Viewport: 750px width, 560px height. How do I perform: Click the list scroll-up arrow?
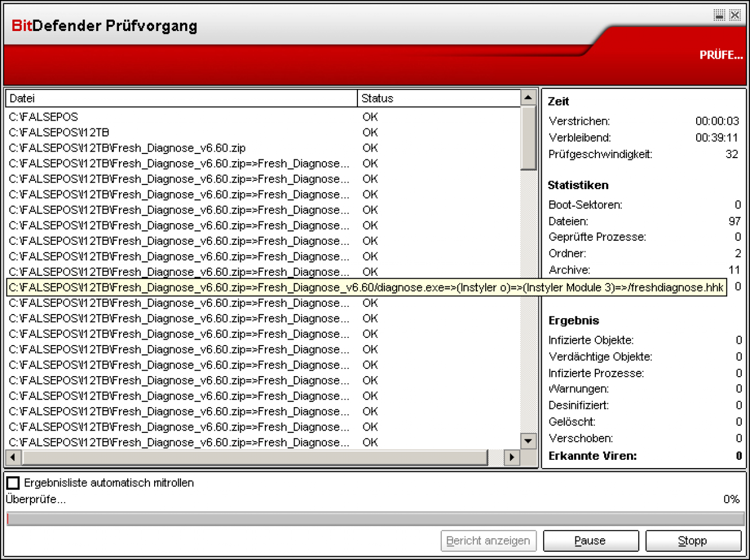[x=529, y=98]
